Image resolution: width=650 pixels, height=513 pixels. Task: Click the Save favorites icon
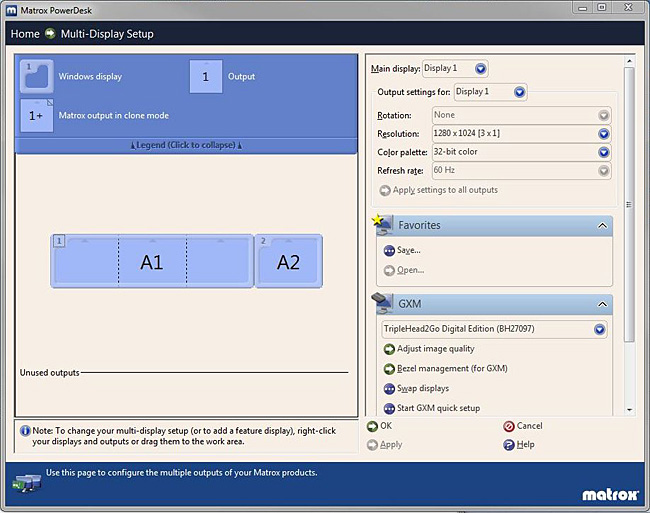coord(389,250)
